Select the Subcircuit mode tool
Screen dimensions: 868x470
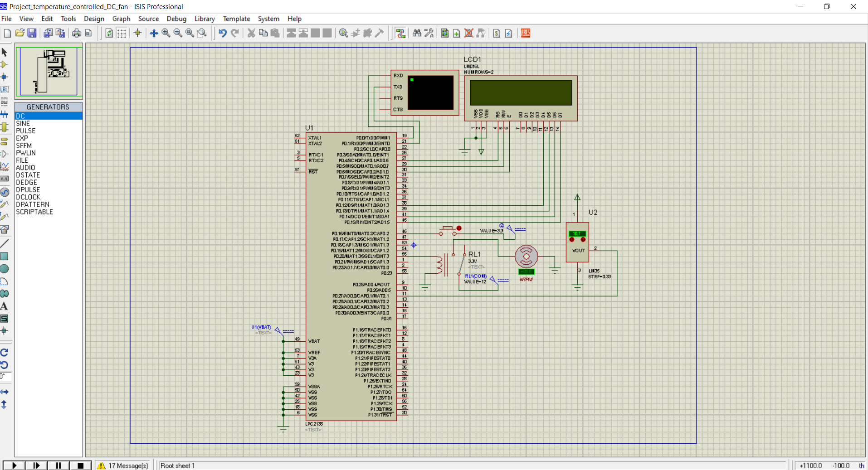click(x=5, y=127)
